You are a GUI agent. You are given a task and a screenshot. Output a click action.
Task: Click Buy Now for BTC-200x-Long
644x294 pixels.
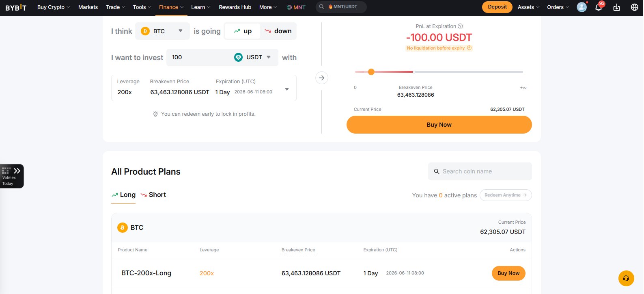(x=508, y=273)
